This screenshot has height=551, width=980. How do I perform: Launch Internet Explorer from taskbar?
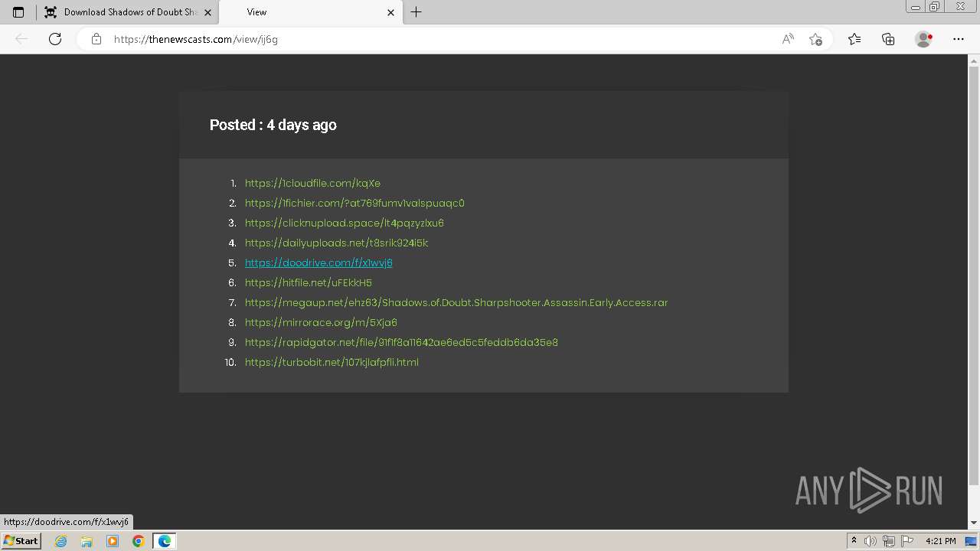61,541
